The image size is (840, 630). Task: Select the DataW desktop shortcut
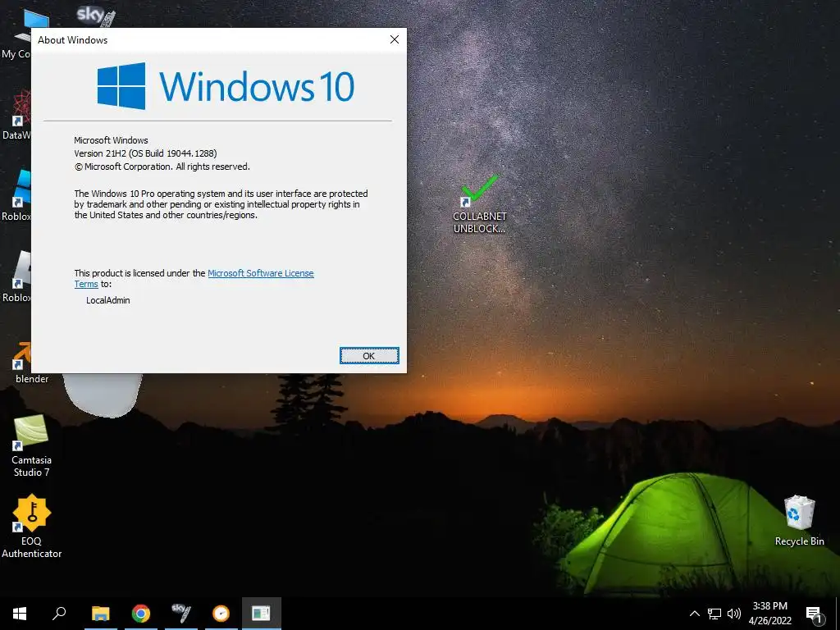pos(16,115)
